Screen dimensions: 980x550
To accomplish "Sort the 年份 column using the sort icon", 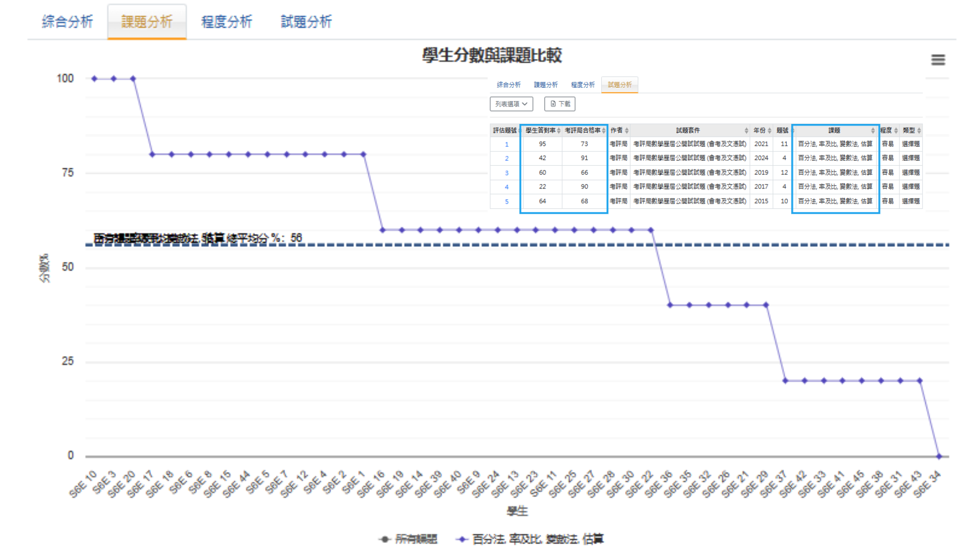I will point(770,131).
